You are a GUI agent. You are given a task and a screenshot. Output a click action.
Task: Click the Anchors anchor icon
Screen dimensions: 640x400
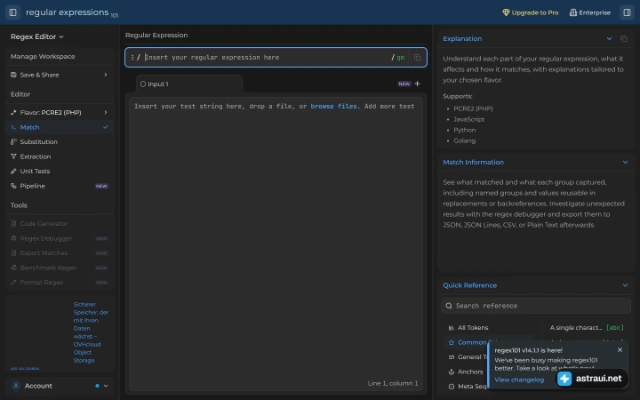coord(451,372)
